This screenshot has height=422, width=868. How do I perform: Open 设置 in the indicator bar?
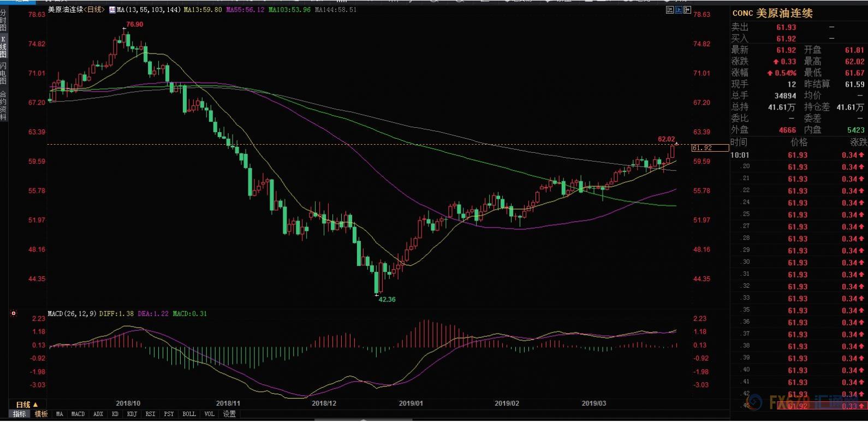pos(229,414)
